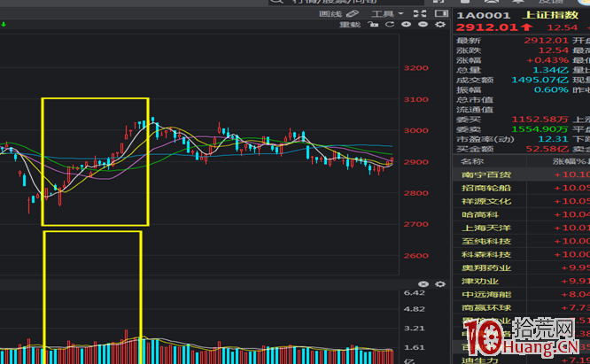
Task: Click the 上证指数 index name
Action: point(550,15)
